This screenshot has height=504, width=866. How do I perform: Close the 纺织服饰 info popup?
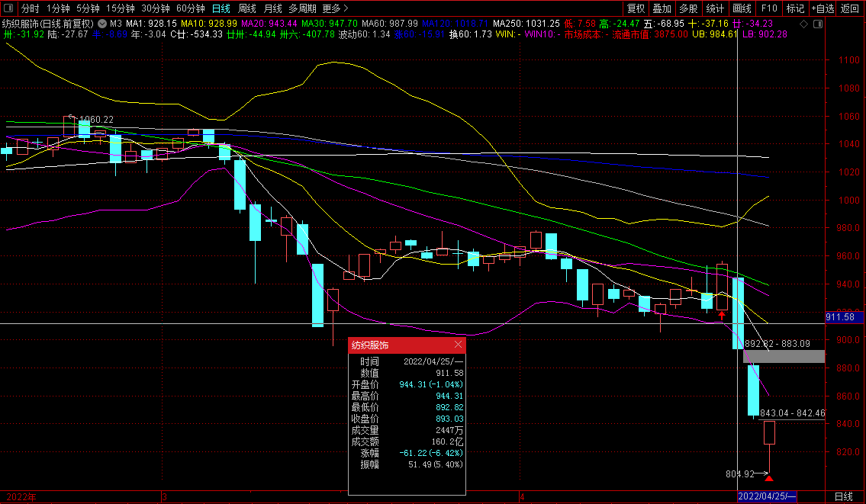point(458,345)
